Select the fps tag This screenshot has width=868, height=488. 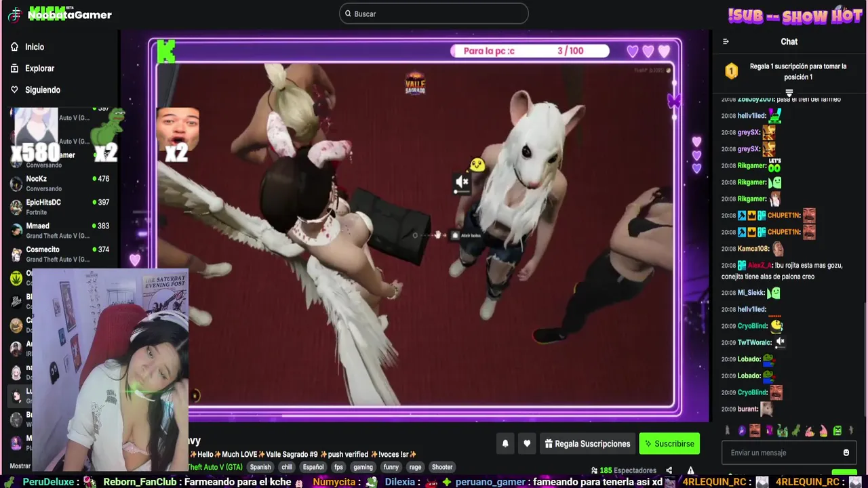pyautogui.click(x=338, y=467)
